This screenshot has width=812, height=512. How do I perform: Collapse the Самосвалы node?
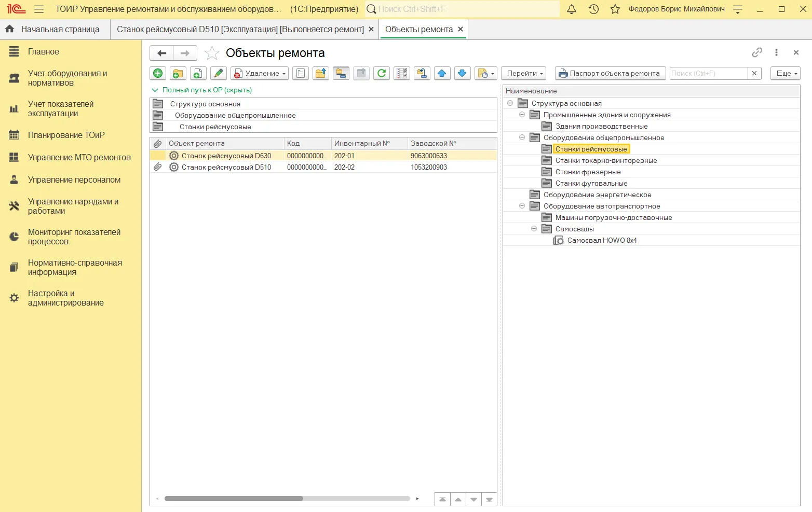534,229
